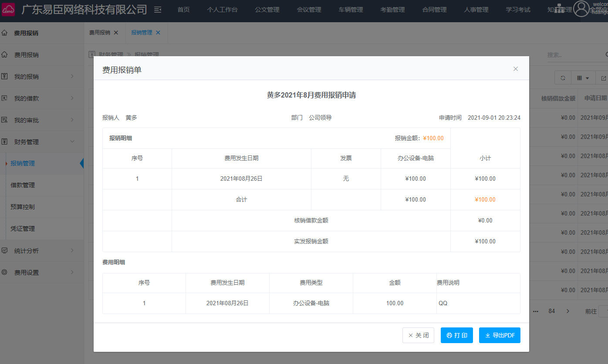Click the home icon beside top 费用报销 header
The image size is (608, 364).
pos(4,33)
